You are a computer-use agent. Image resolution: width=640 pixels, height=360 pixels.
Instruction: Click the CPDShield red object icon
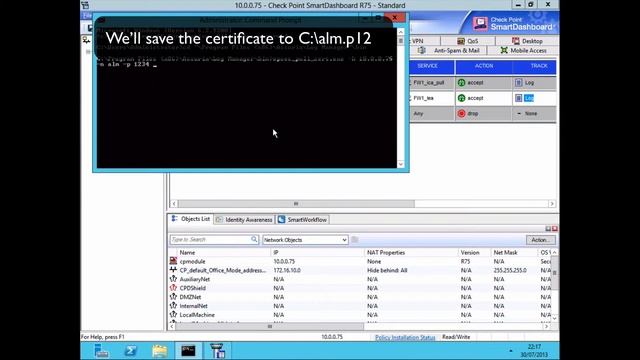tap(173, 288)
